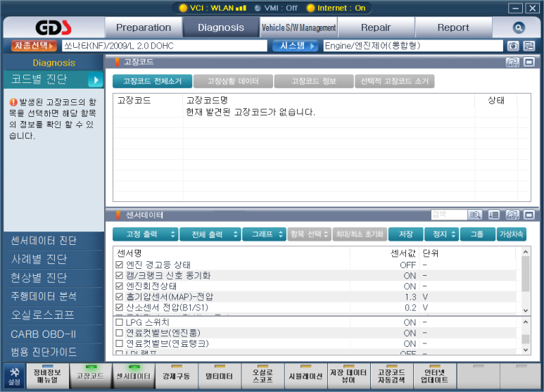Click the GDS logo
This screenshot has width=544, height=392.
53,27
